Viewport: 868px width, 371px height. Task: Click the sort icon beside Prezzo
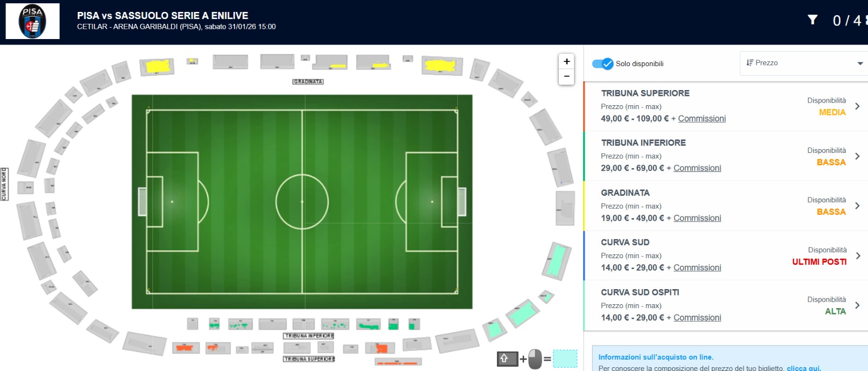[750, 63]
